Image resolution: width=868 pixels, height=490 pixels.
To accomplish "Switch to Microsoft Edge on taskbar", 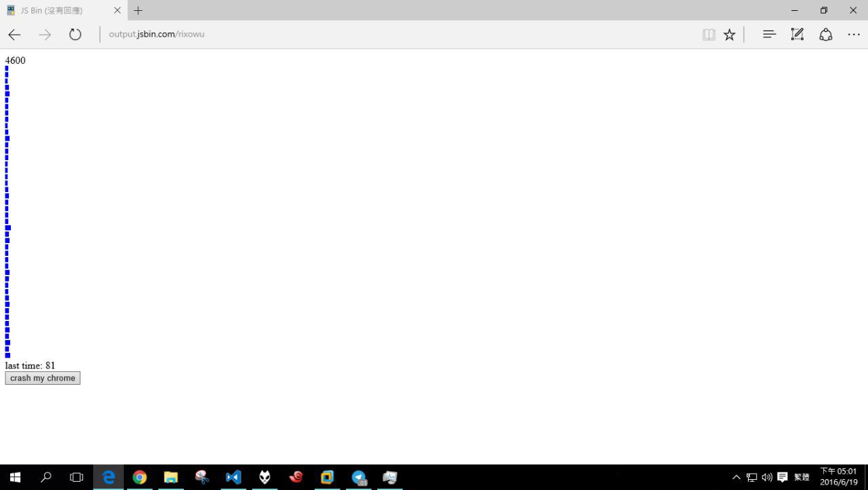I will (x=108, y=477).
